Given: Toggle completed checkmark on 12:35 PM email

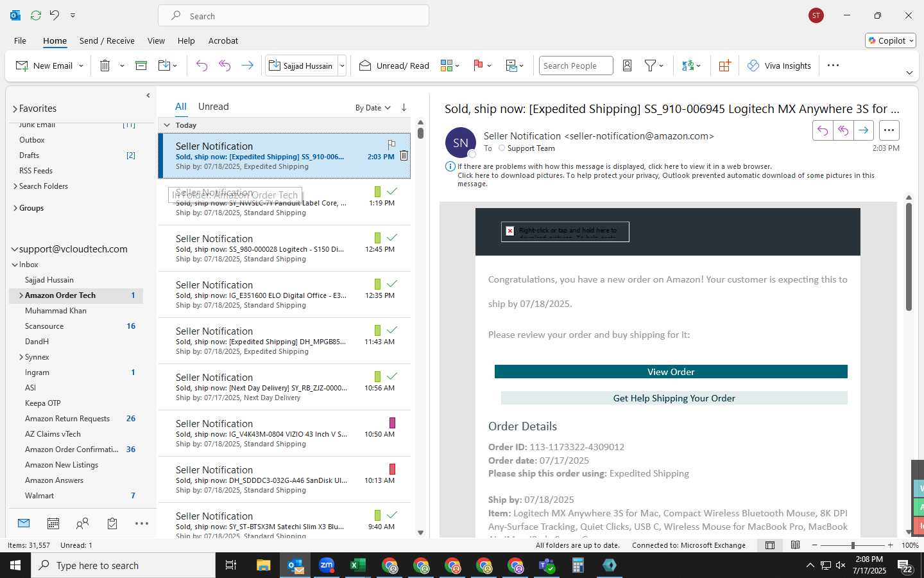Looking at the screenshot, I should point(392,284).
